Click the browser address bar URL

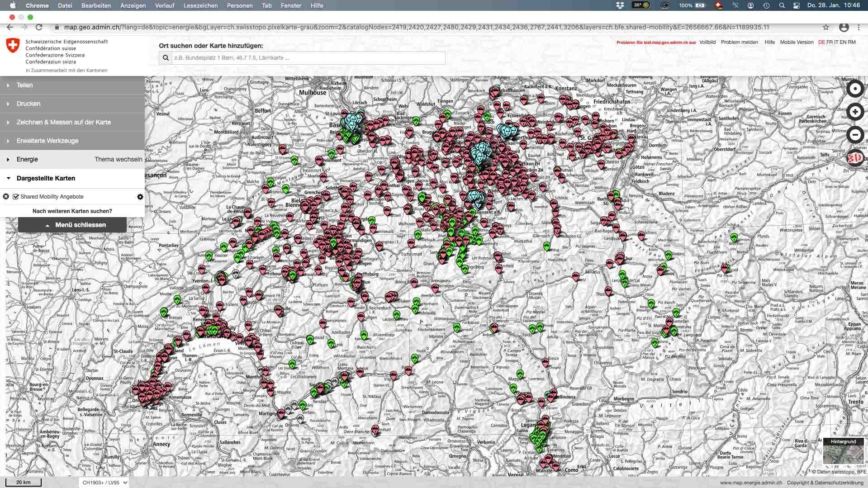(416, 27)
